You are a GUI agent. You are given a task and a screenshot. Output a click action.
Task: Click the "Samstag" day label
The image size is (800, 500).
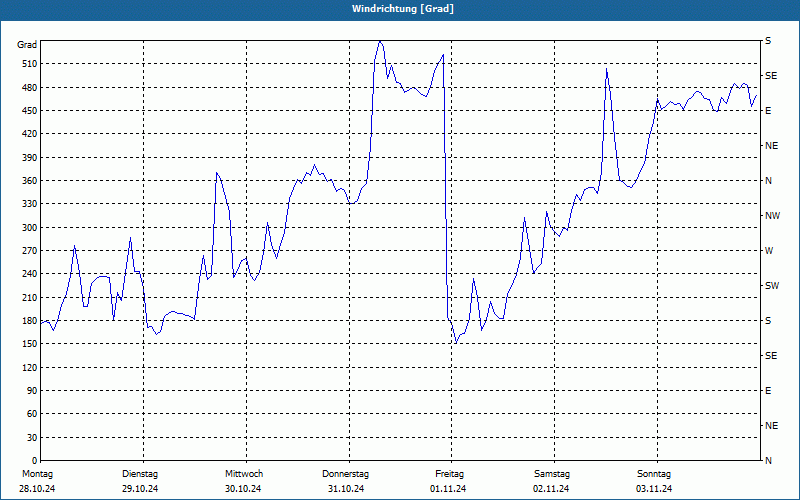coord(552,474)
